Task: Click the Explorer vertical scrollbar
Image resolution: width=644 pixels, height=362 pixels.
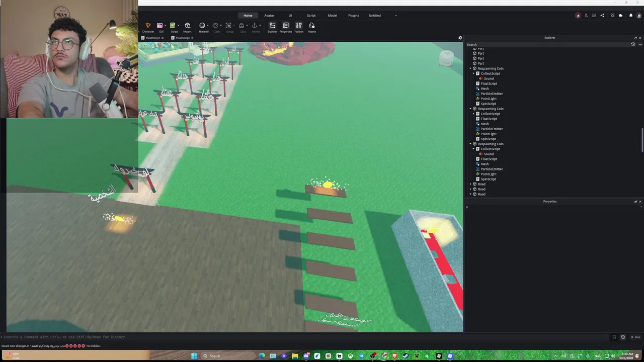Action: (x=642, y=139)
